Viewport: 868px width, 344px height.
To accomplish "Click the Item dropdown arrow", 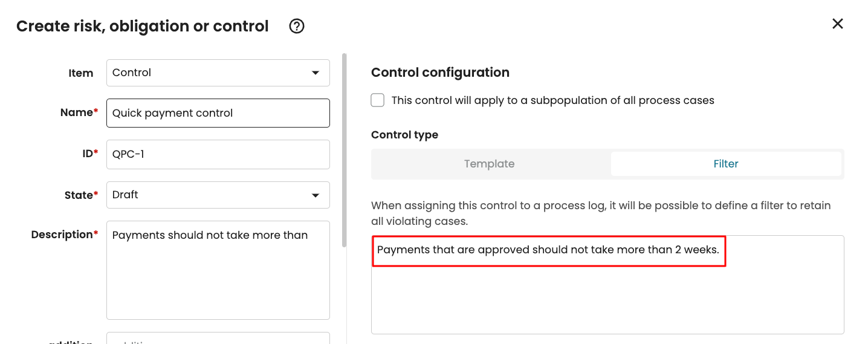I will [x=316, y=73].
